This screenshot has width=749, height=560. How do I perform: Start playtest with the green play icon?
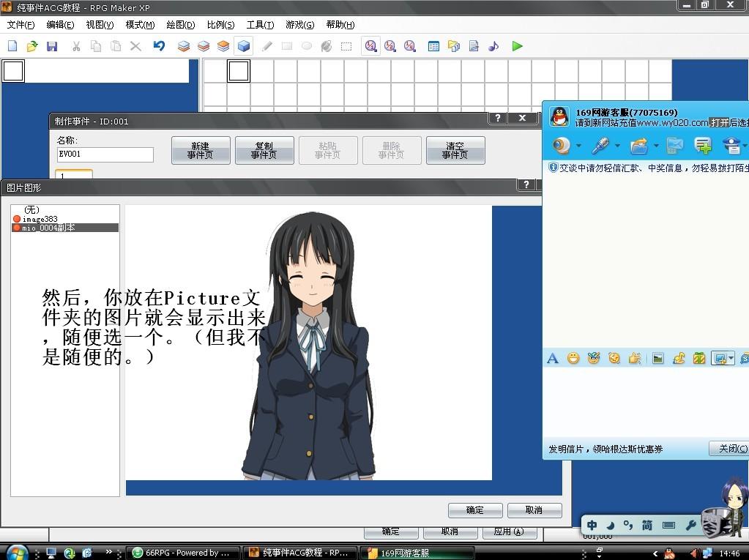click(518, 46)
